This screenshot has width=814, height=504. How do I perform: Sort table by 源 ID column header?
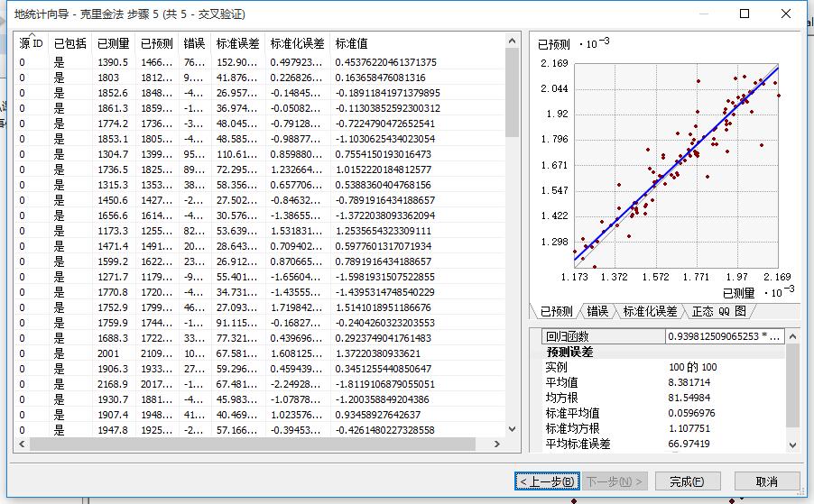(31, 43)
